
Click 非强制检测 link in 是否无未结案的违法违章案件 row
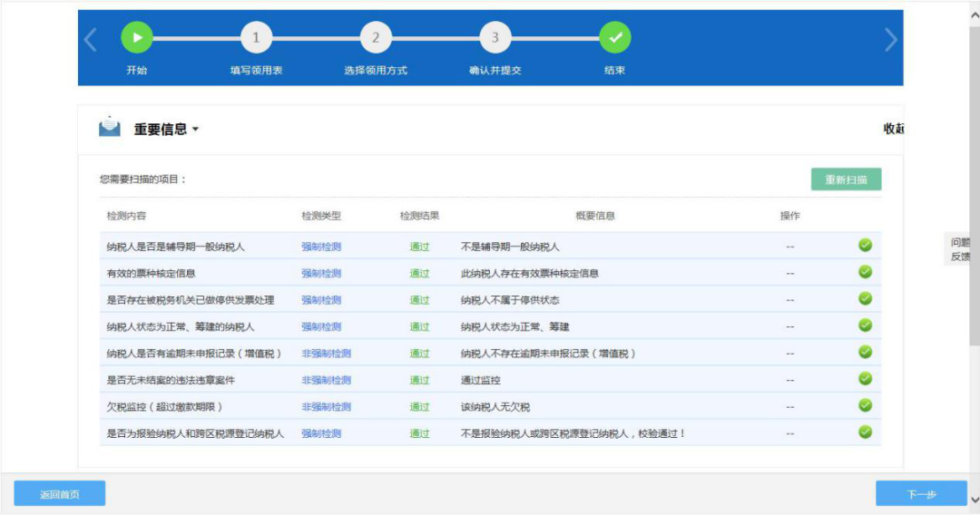[327, 380]
